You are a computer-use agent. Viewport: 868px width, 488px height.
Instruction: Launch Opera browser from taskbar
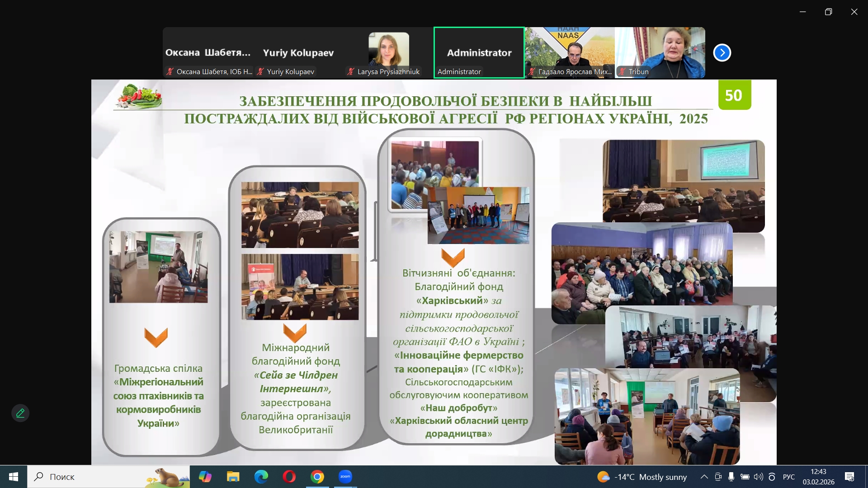(x=289, y=477)
